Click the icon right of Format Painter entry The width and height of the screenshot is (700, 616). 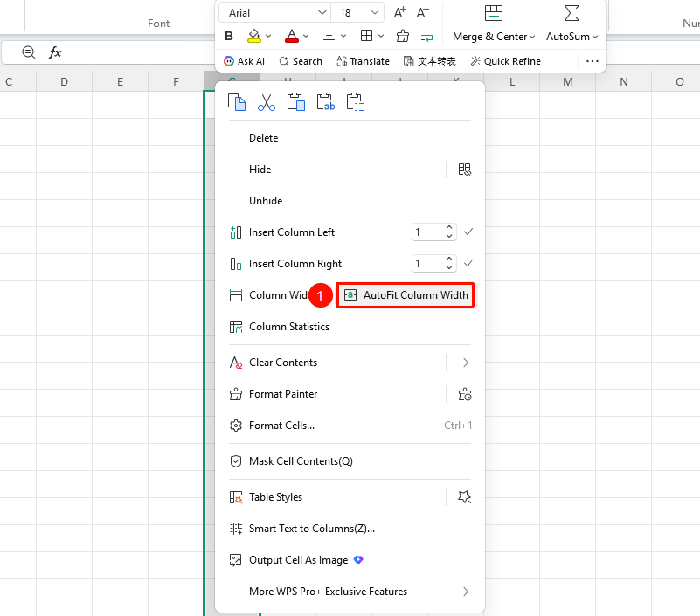point(464,394)
